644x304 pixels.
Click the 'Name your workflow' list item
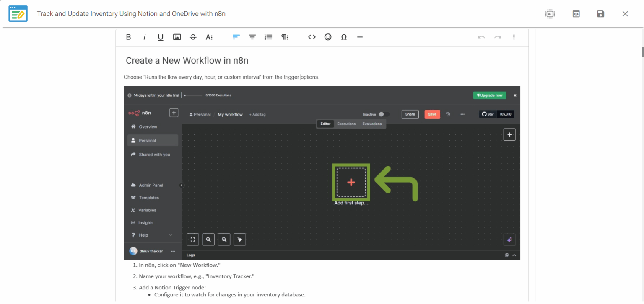197,276
